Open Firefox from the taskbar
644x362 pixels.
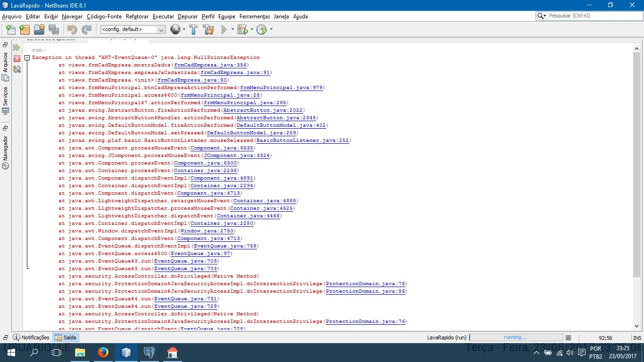(103, 353)
